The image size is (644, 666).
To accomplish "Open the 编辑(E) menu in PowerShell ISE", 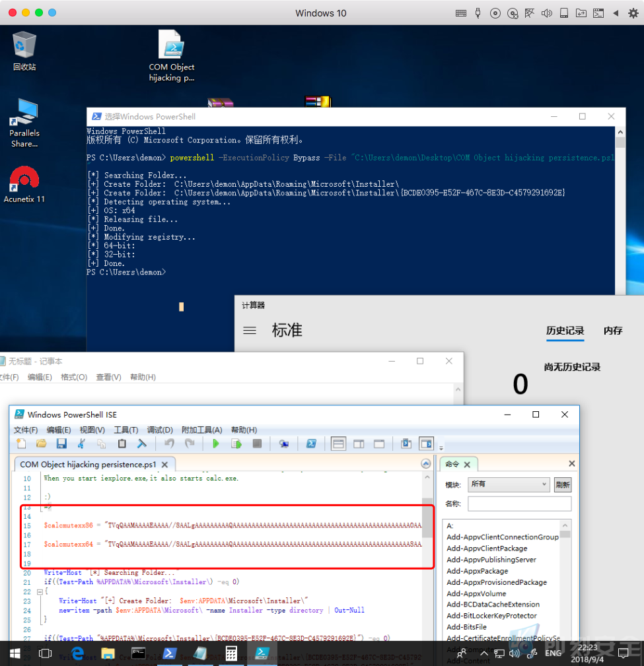I will click(x=59, y=430).
